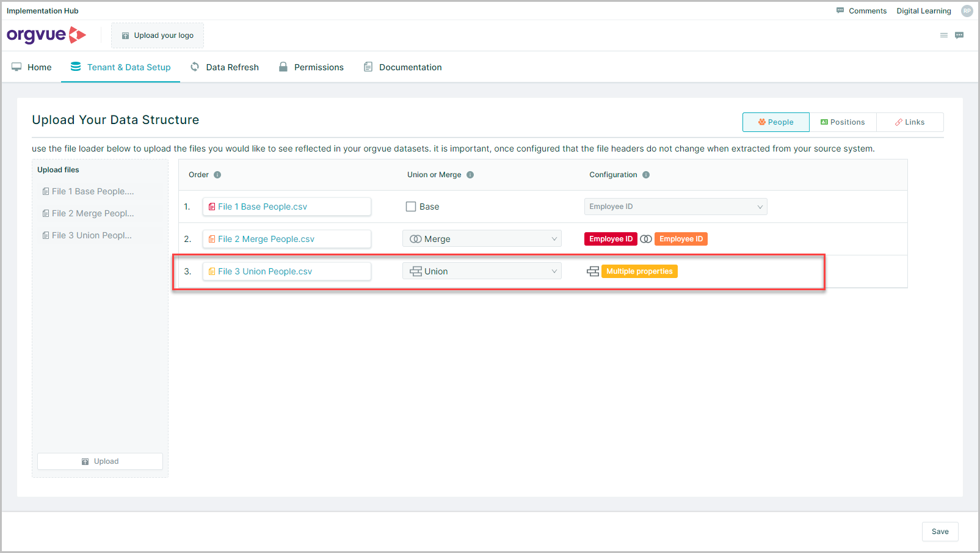
Task: Open the Merge type dropdown
Action: 482,239
